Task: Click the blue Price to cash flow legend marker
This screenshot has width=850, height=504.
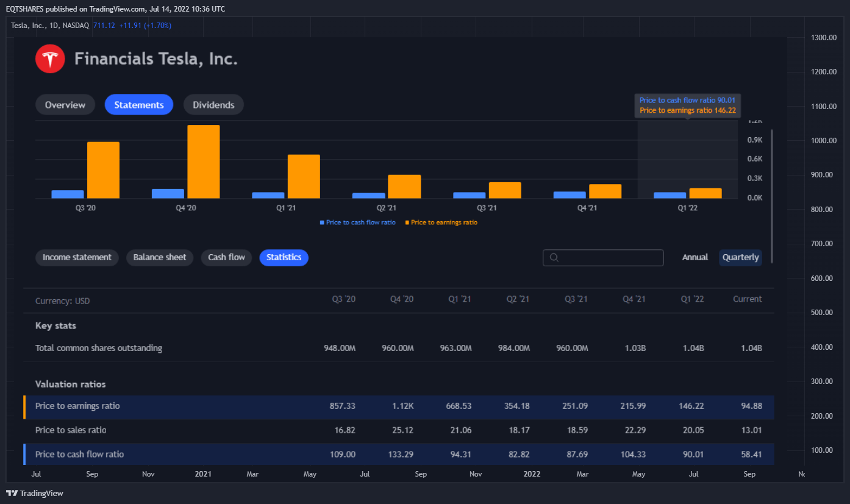Action: 322,222
